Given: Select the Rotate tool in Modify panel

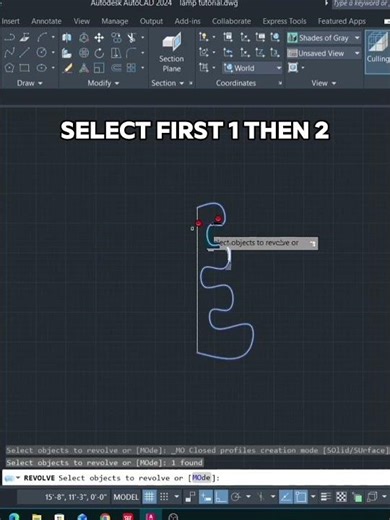Looking at the screenshot, I should [99, 53].
